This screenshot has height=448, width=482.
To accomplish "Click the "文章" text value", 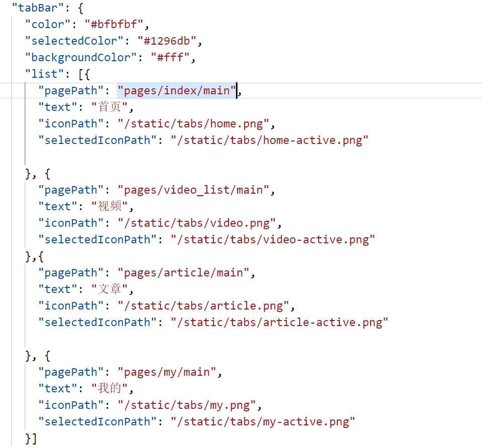I will 110,289.
